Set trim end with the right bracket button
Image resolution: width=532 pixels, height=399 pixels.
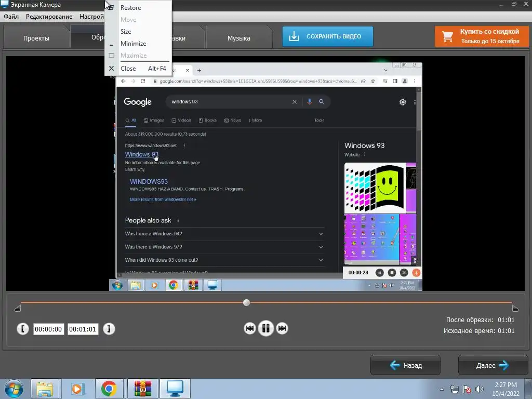pyautogui.click(x=109, y=329)
